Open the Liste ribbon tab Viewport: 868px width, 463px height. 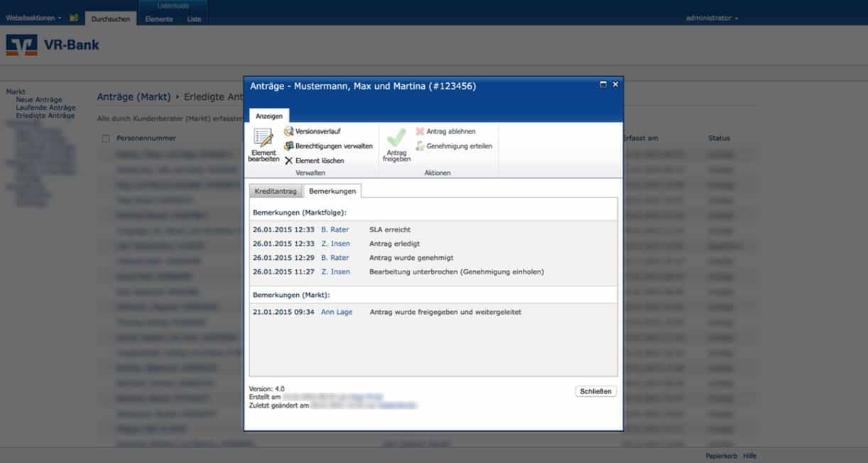point(194,19)
